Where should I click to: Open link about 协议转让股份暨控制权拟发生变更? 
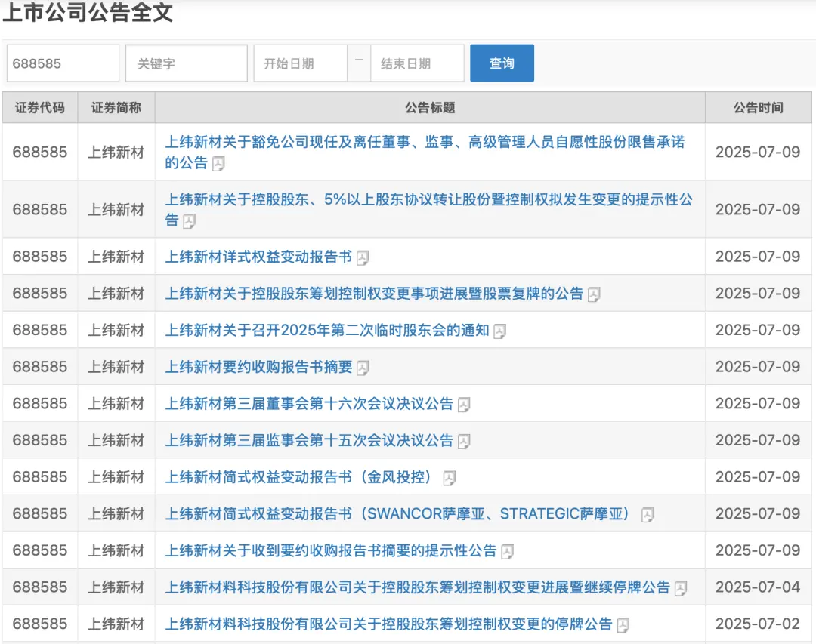pyautogui.click(x=428, y=200)
